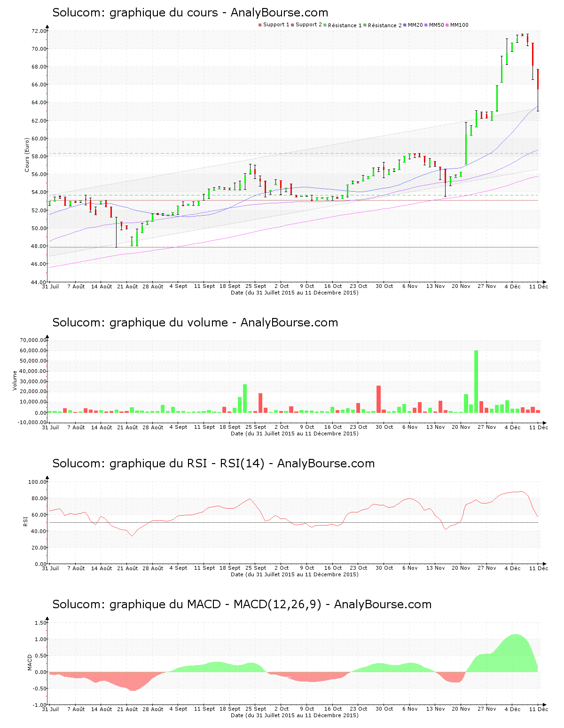Image resolution: width=564 pixels, height=728 pixels.
Task: Click the 72.00 value on price axis
Action: click(39, 31)
